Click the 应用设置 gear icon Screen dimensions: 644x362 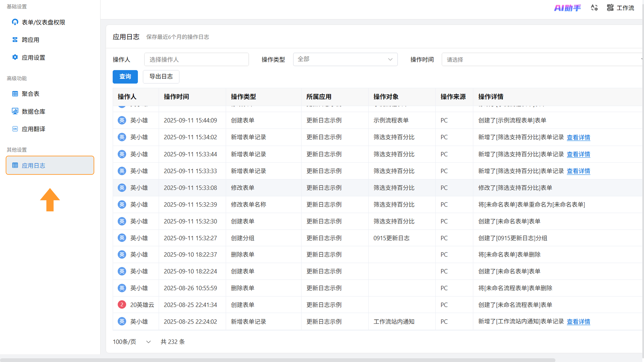(15, 57)
